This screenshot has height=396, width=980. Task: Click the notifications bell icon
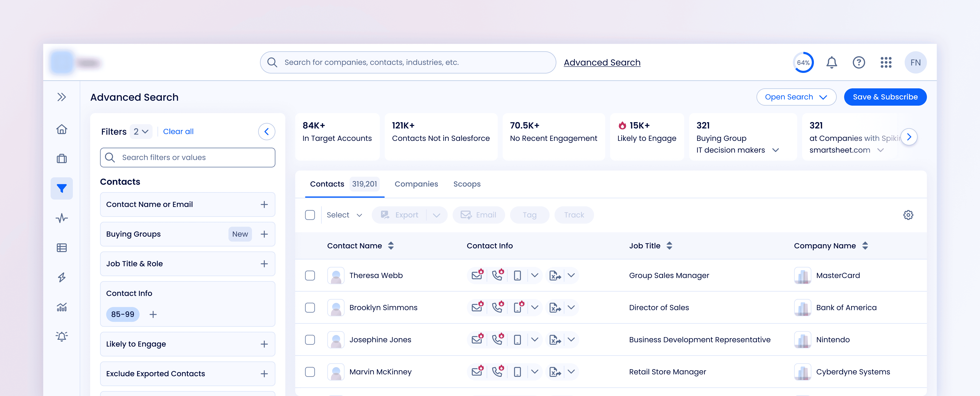click(x=831, y=62)
